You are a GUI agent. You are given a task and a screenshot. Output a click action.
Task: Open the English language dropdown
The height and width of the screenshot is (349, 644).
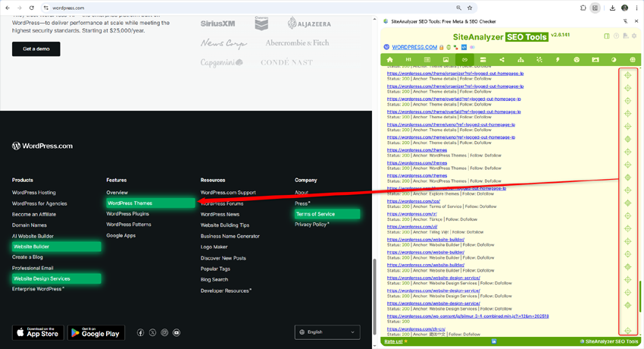pos(327,332)
